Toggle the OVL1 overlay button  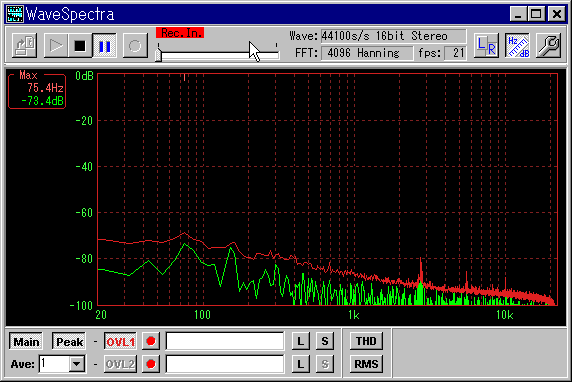[x=120, y=342]
